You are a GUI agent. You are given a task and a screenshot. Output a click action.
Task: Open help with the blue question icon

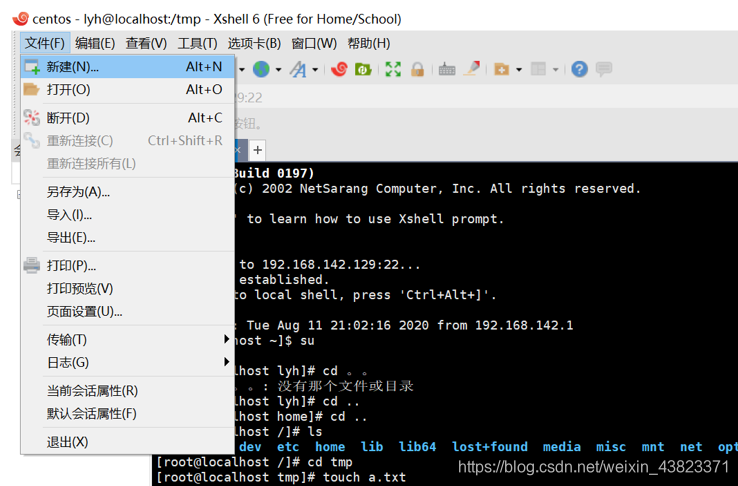pyautogui.click(x=579, y=69)
